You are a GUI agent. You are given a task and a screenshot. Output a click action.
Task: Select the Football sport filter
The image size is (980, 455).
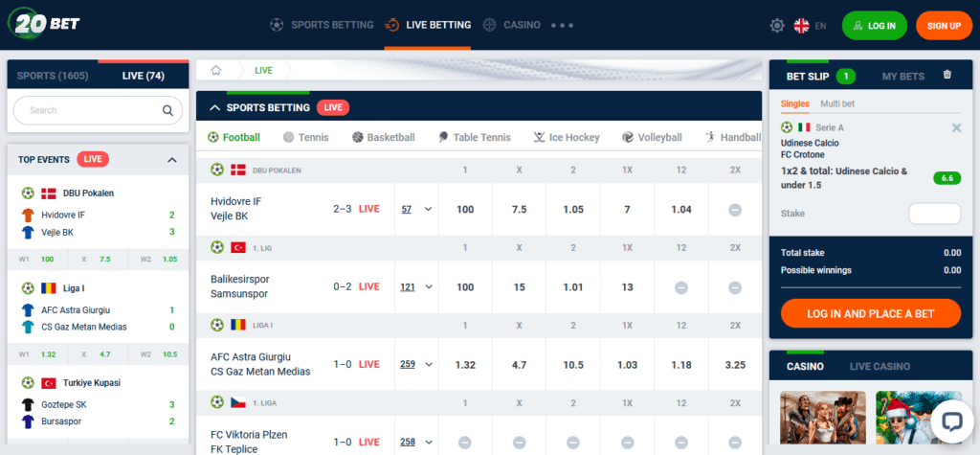click(x=234, y=137)
